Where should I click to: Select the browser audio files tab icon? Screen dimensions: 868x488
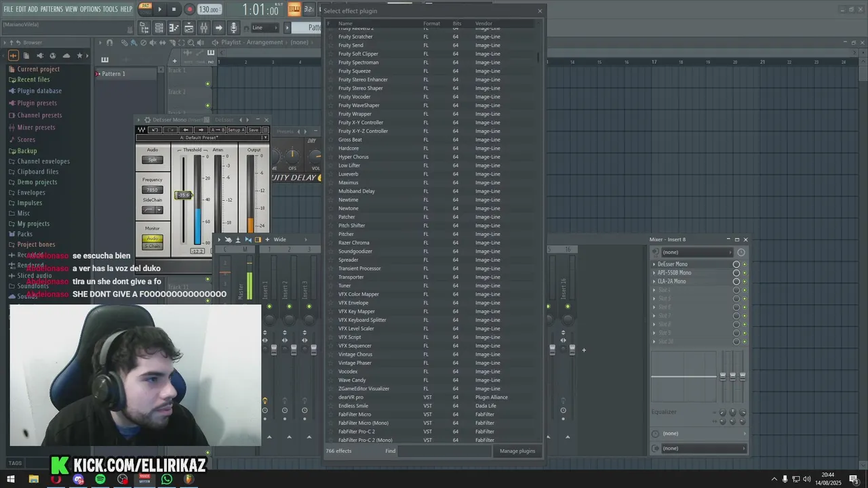click(14, 56)
